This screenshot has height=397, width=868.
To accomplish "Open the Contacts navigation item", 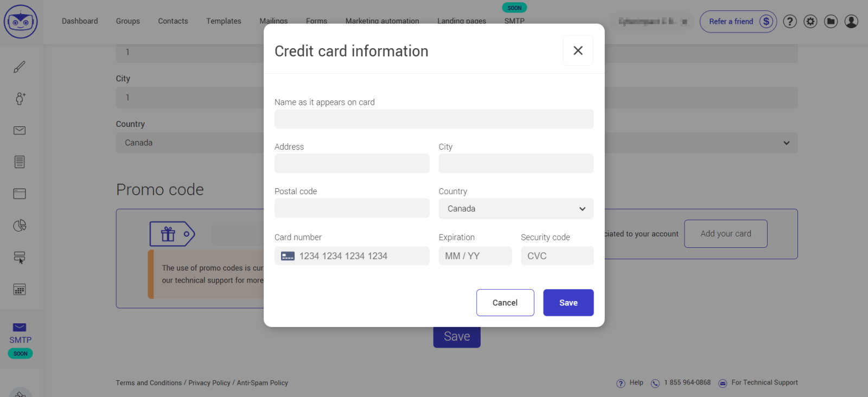I will [173, 21].
